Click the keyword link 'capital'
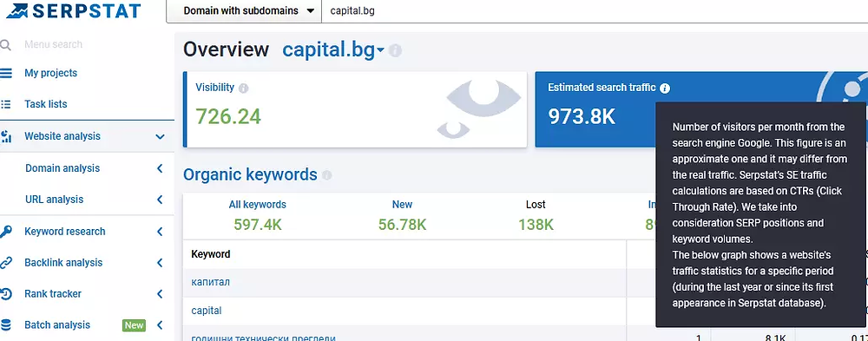Image resolution: width=868 pixels, height=341 pixels. coord(207,311)
